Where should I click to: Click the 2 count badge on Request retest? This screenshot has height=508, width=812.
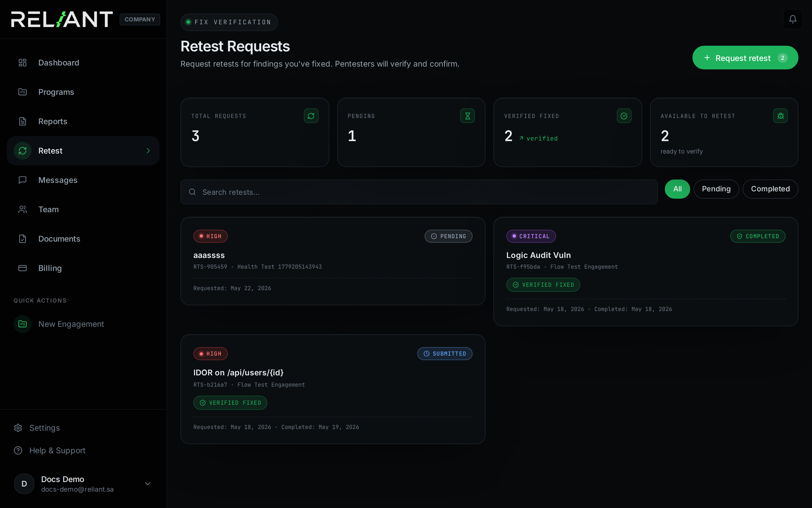782,58
